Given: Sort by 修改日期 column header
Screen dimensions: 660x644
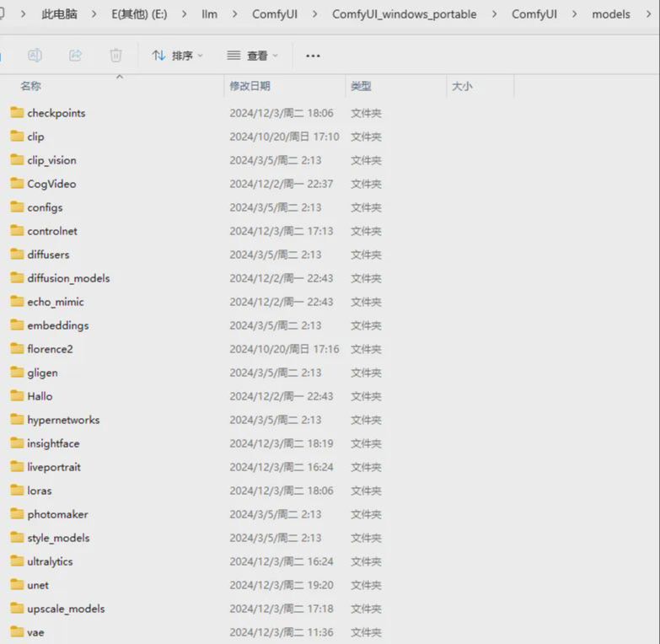Looking at the screenshot, I should point(250,86).
